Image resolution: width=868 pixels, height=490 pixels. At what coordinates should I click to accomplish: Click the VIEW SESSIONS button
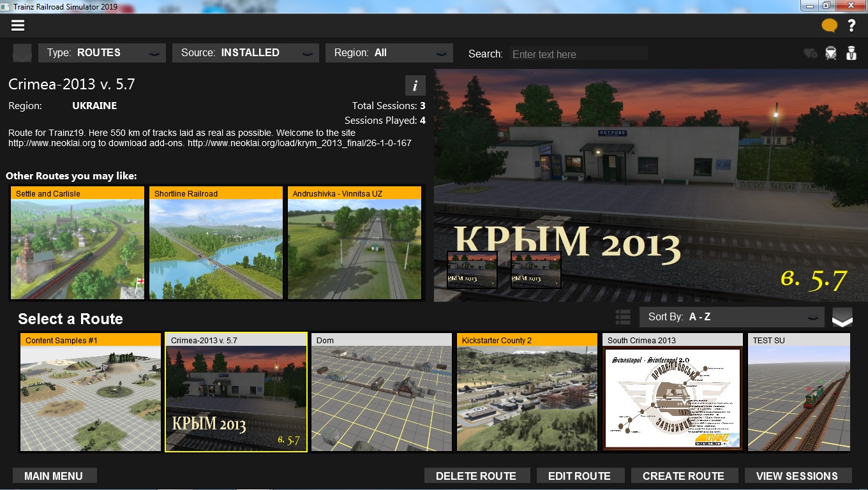pos(797,476)
